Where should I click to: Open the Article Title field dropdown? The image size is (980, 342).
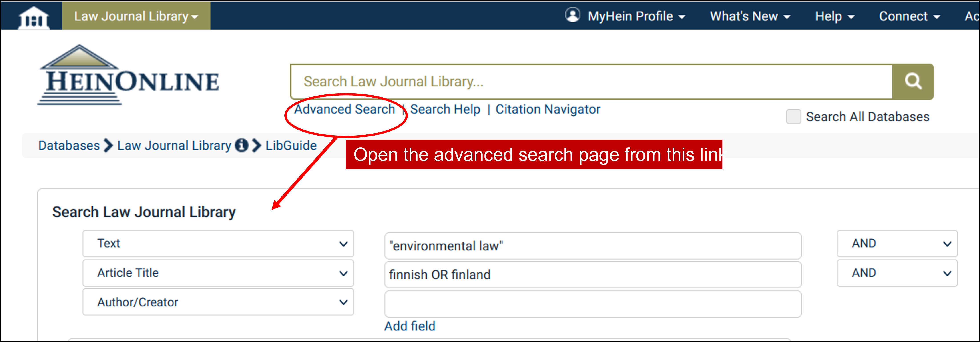(218, 273)
